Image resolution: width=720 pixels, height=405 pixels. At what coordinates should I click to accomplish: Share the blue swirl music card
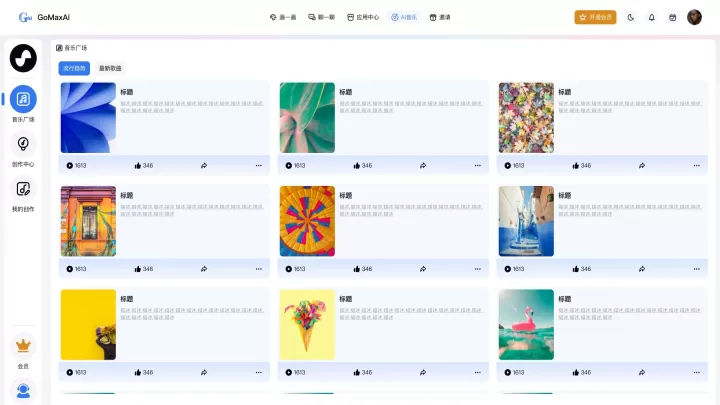(203, 165)
